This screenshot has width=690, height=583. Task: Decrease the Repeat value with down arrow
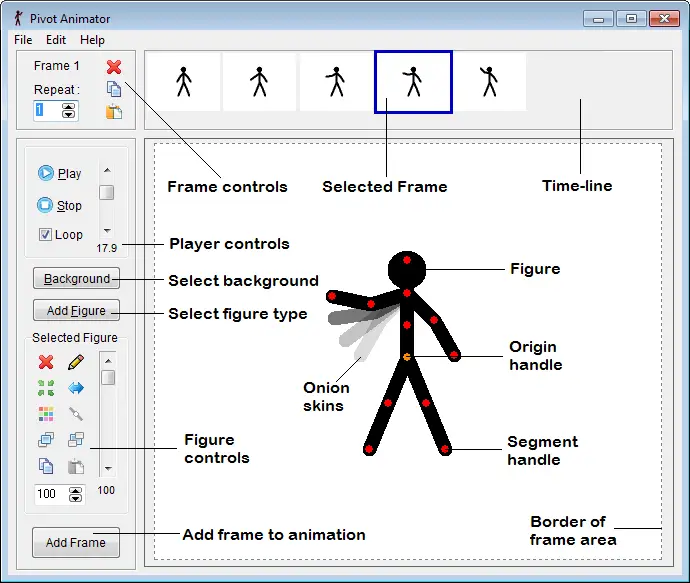68,114
